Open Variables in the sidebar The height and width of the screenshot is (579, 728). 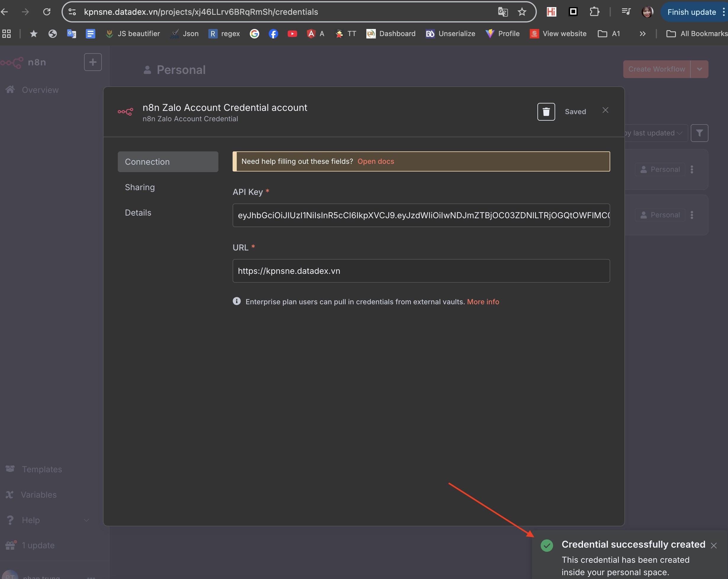[x=31, y=495]
